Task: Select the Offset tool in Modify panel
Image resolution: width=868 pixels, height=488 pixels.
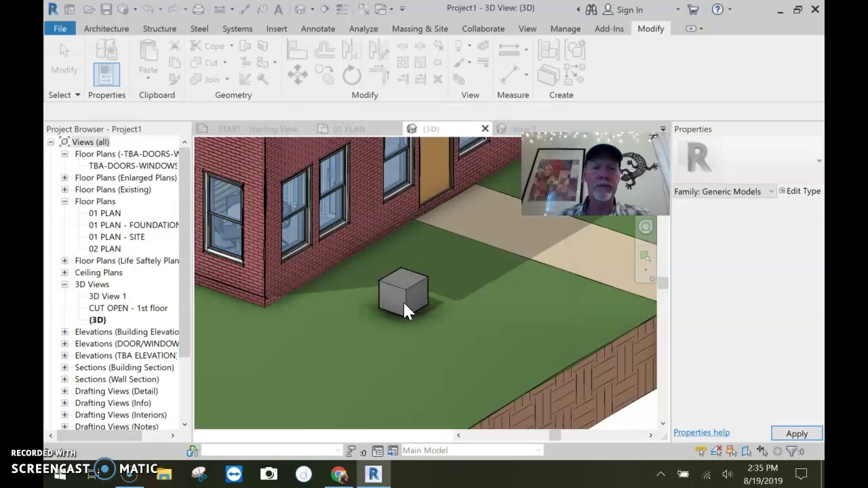Action: click(324, 49)
